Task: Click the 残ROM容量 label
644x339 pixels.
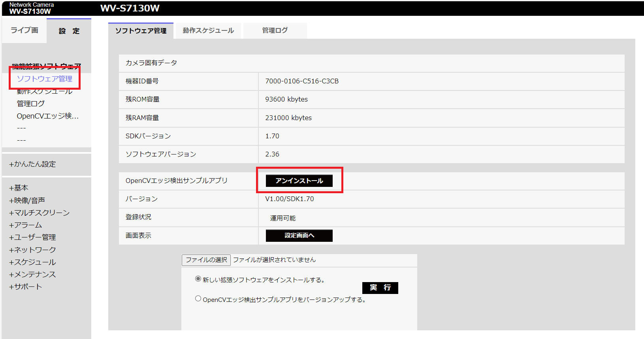Action: click(143, 99)
